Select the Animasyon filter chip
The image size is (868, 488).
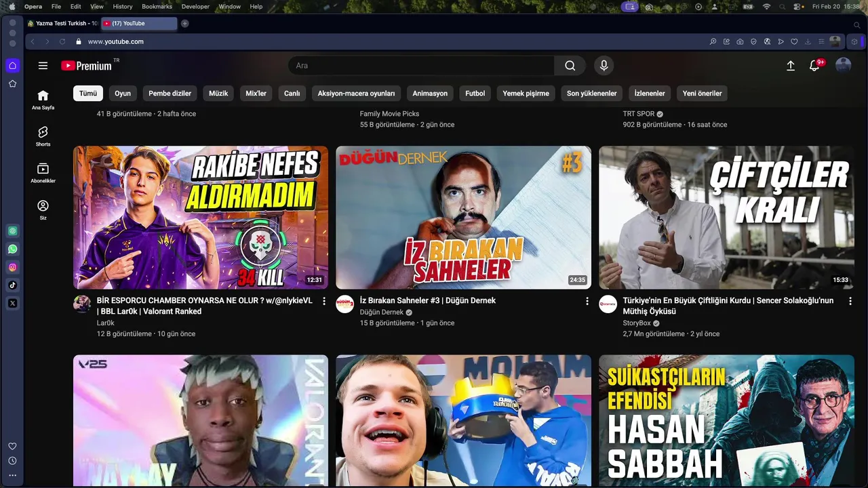tap(430, 94)
